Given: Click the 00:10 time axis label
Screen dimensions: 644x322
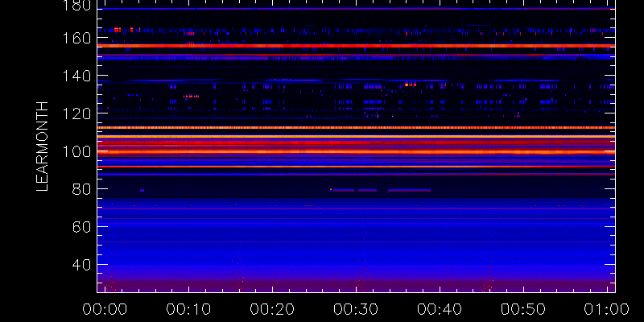Looking at the screenshot, I should tap(188, 309).
